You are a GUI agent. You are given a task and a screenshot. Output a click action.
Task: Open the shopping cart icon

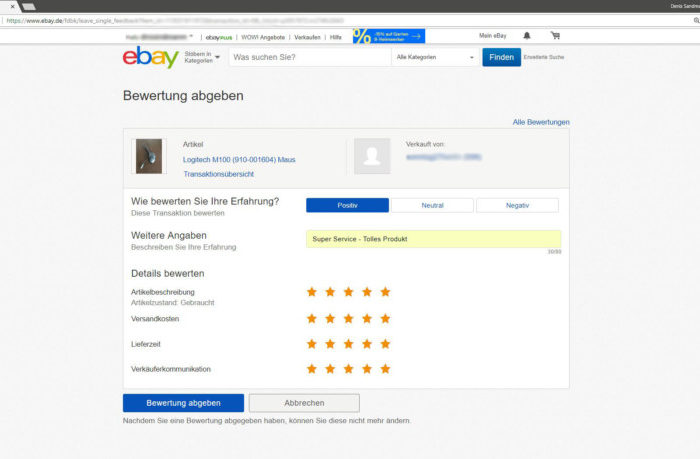click(x=555, y=36)
